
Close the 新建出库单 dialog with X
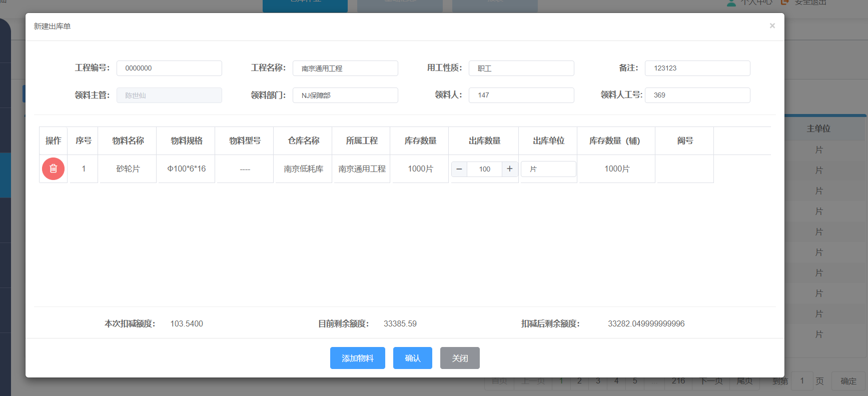tap(772, 26)
